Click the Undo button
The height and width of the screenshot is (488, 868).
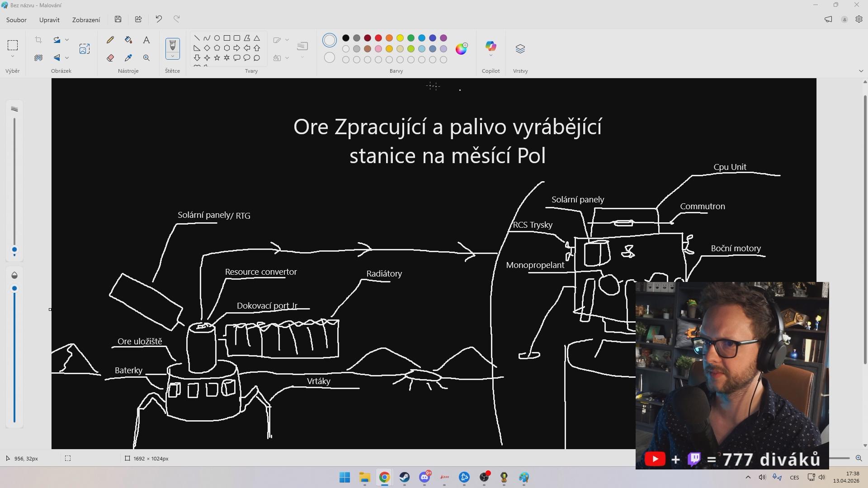pyautogui.click(x=159, y=19)
